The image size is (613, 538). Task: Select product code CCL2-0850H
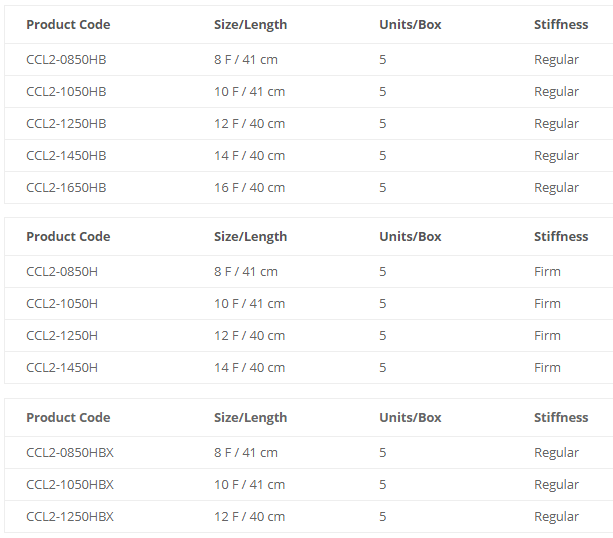(62, 272)
